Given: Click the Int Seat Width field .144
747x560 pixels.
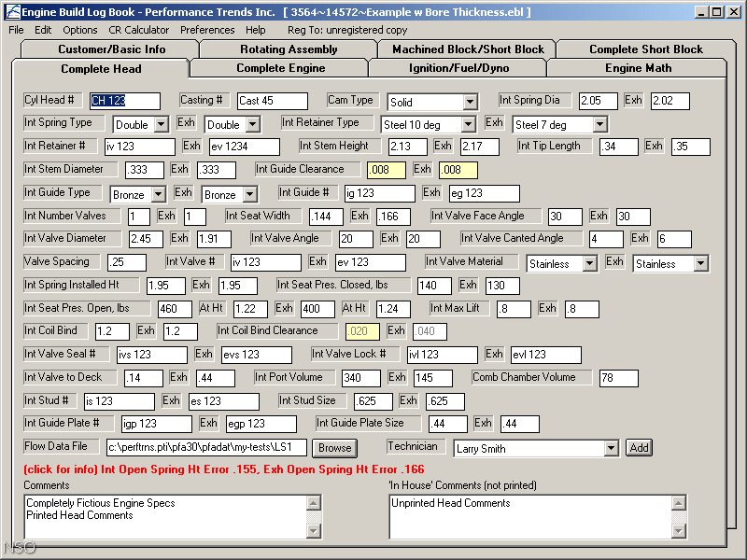Looking at the screenshot, I should click(326, 217).
